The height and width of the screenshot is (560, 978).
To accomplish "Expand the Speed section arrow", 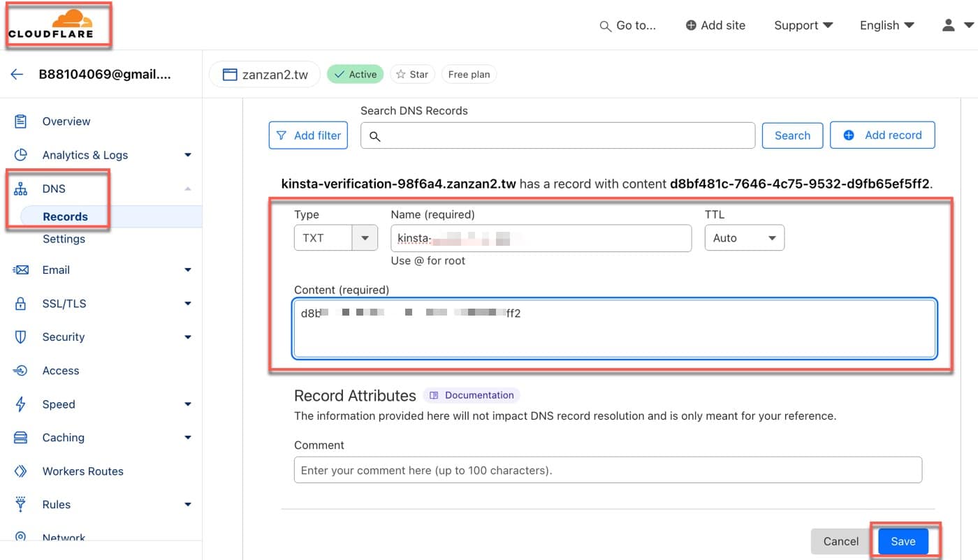I will [188, 404].
